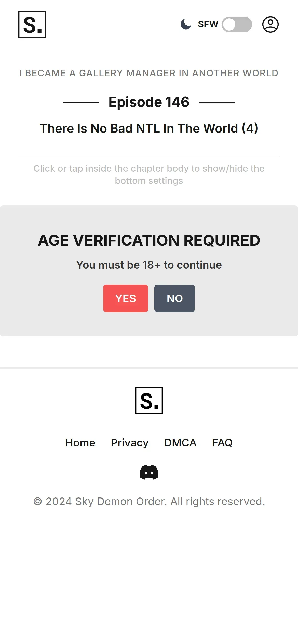Click 'You must be 18+ to continue' text
The width and height of the screenshot is (298, 644).
point(149,265)
